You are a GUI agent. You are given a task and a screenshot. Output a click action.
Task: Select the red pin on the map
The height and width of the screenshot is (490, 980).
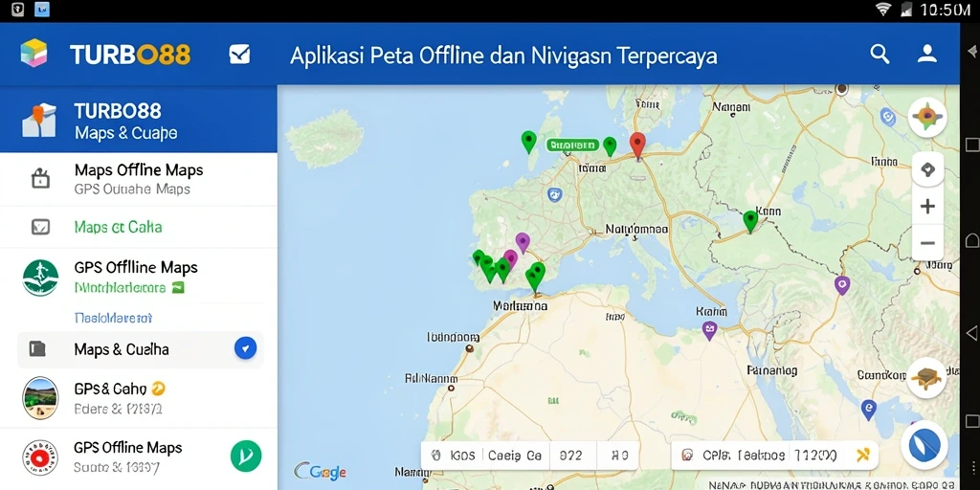coord(636,145)
